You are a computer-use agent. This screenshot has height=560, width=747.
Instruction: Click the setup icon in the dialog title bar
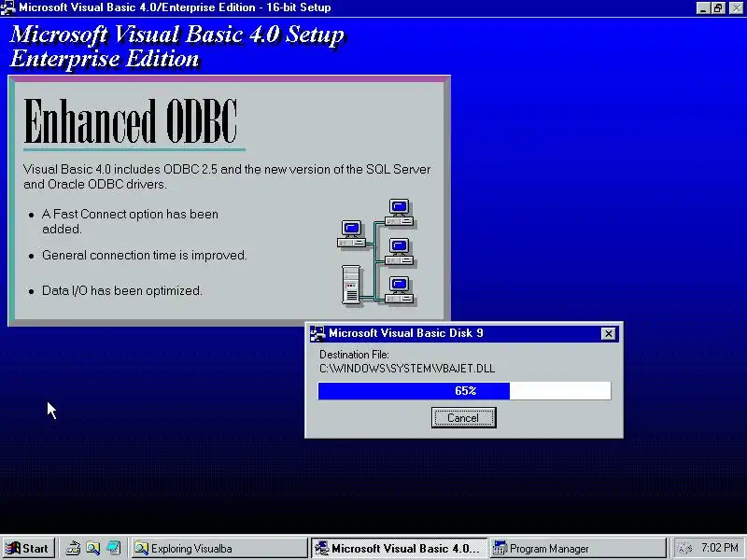point(317,333)
